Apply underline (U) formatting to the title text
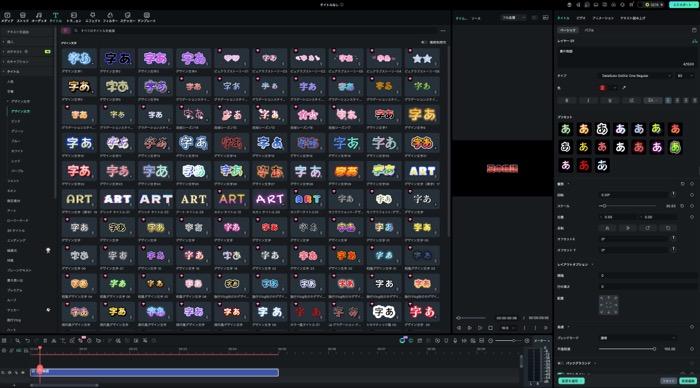Viewport: 700px width, 388px height. tap(609, 100)
